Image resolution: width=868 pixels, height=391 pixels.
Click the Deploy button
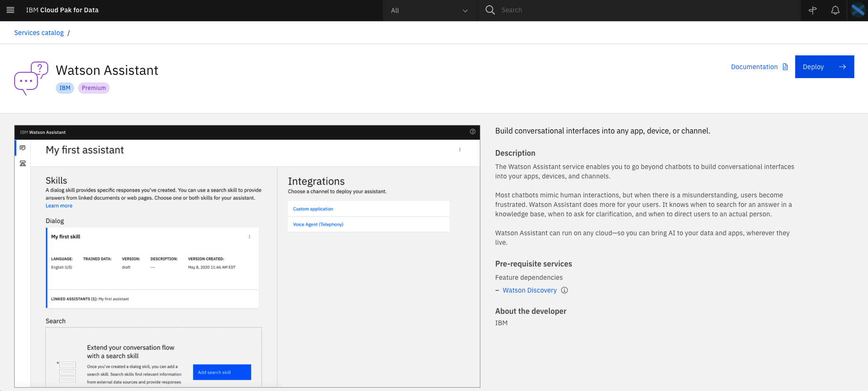click(825, 67)
